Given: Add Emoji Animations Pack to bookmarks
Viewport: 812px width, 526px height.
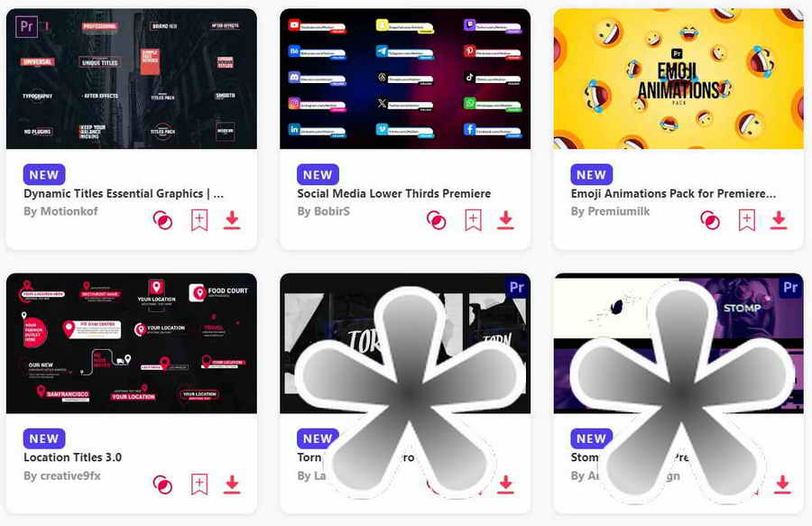Looking at the screenshot, I should click(746, 220).
